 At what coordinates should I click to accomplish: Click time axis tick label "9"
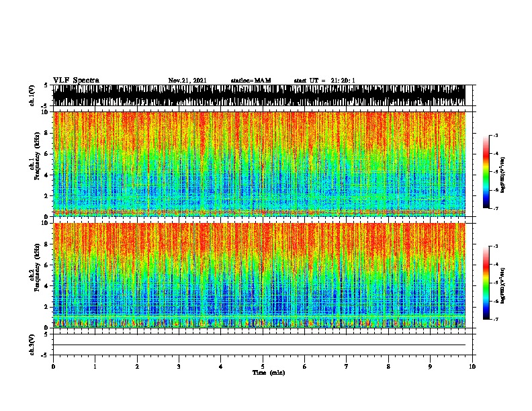tap(430, 367)
